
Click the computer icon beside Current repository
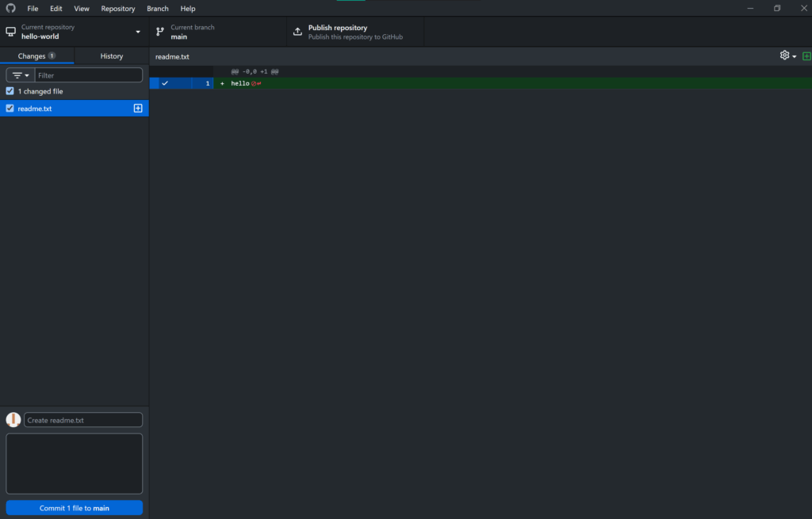point(10,32)
